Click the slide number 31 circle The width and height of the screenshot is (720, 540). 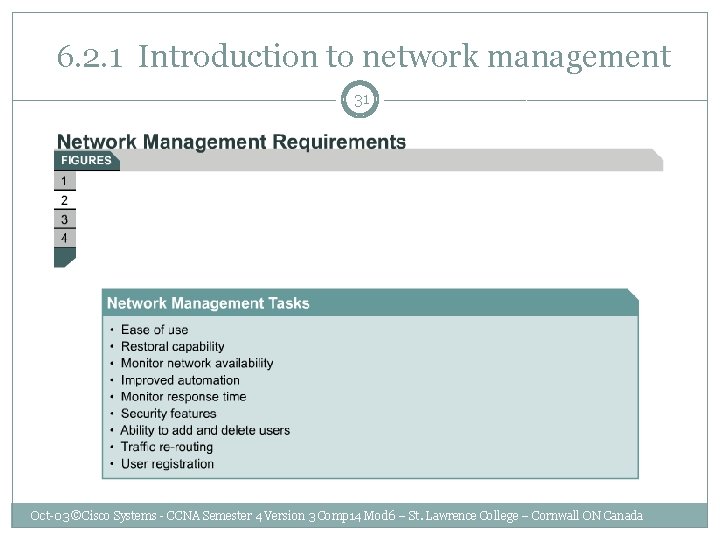point(360,100)
